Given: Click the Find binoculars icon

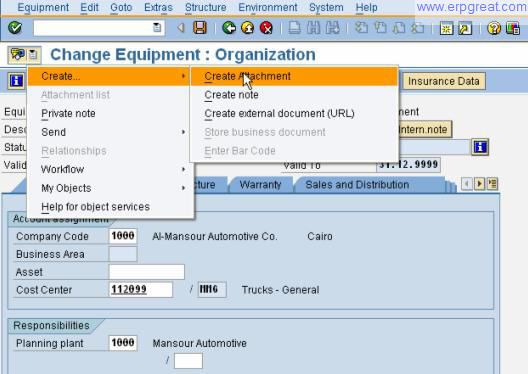Looking at the screenshot, I should coord(314,28).
